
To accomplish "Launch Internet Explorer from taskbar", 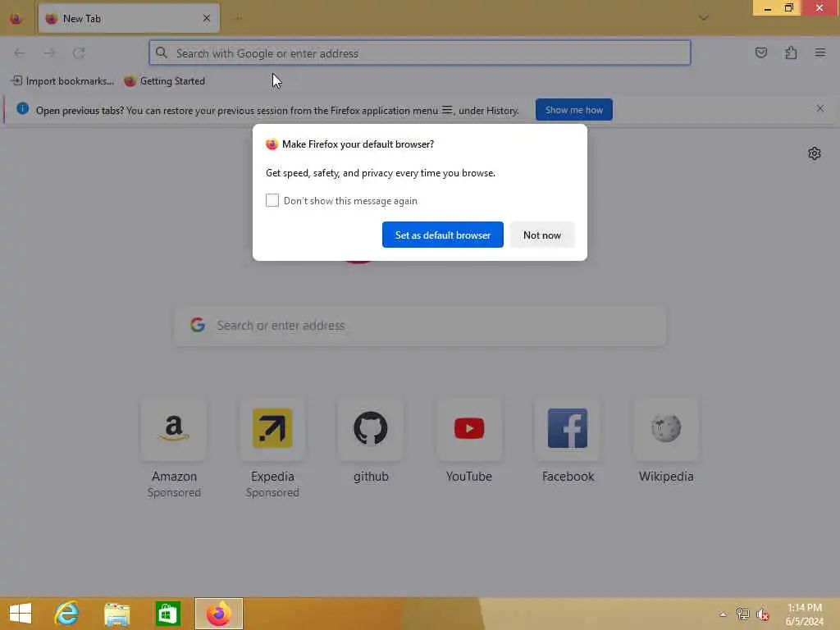I will click(66, 614).
